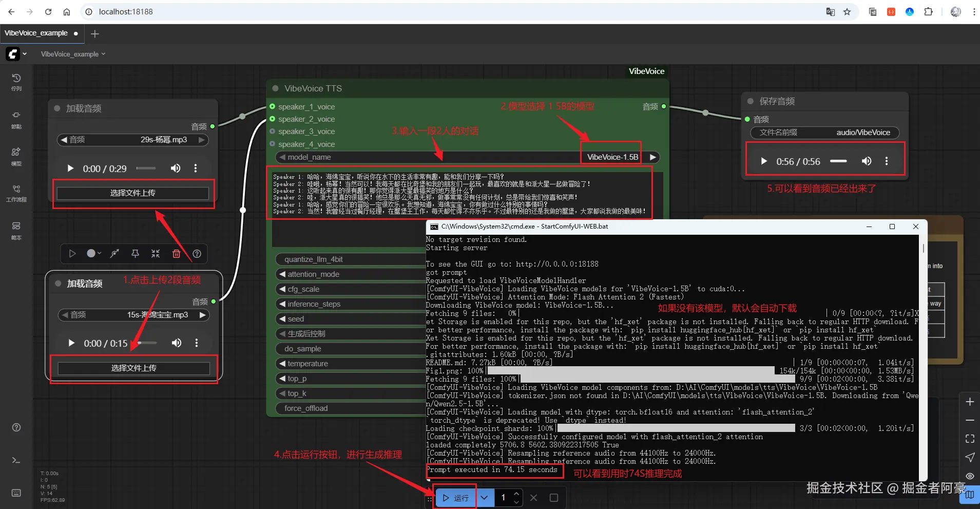
Task: Toggle the bottom console terminal panel icon
Action: tap(16, 460)
